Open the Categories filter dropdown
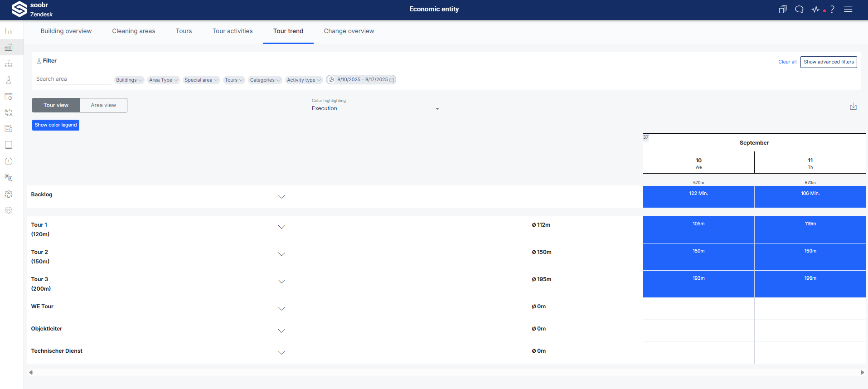This screenshot has width=868, height=389. 265,80
